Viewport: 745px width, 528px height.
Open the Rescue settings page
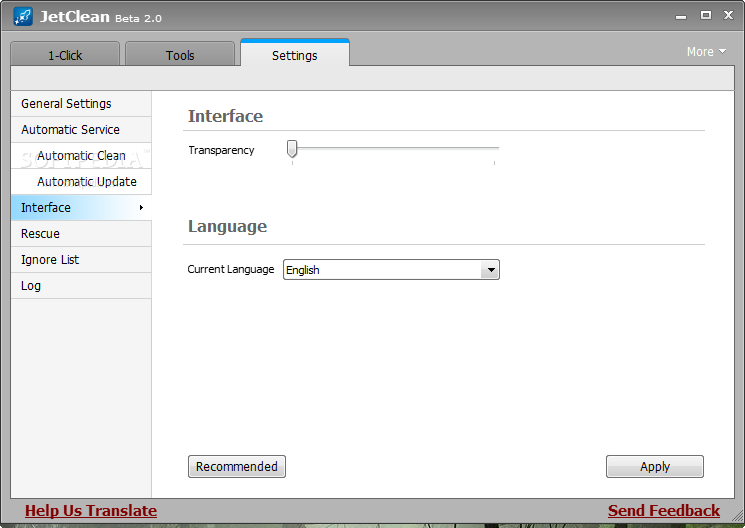[81, 234]
